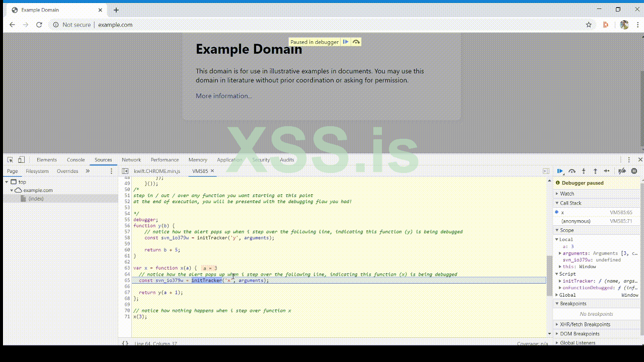The height and width of the screenshot is (362, 644).
Task: Switch to the Elements panel
Action: click(x=47, y=160)
